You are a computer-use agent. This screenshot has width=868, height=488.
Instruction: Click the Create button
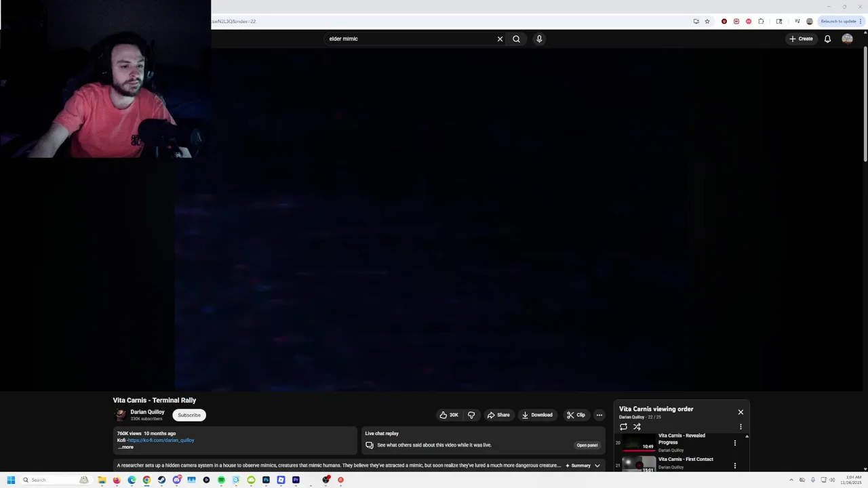pyautogui.click(x=801, y=39)
